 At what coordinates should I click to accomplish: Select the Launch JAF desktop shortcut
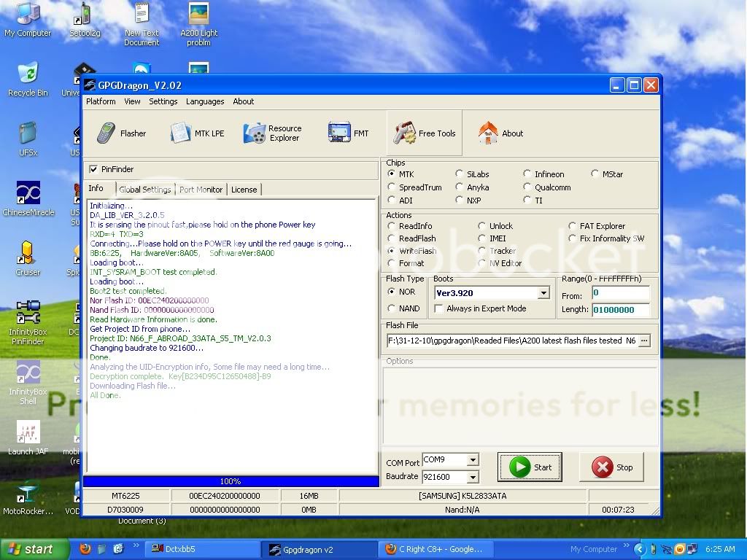tap(28, 437)
